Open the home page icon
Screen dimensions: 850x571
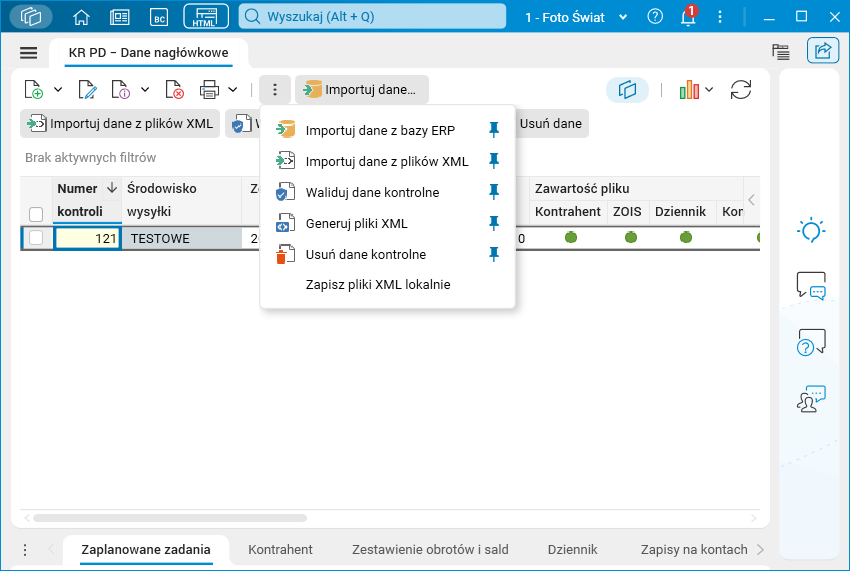click(x=81, y=17)
